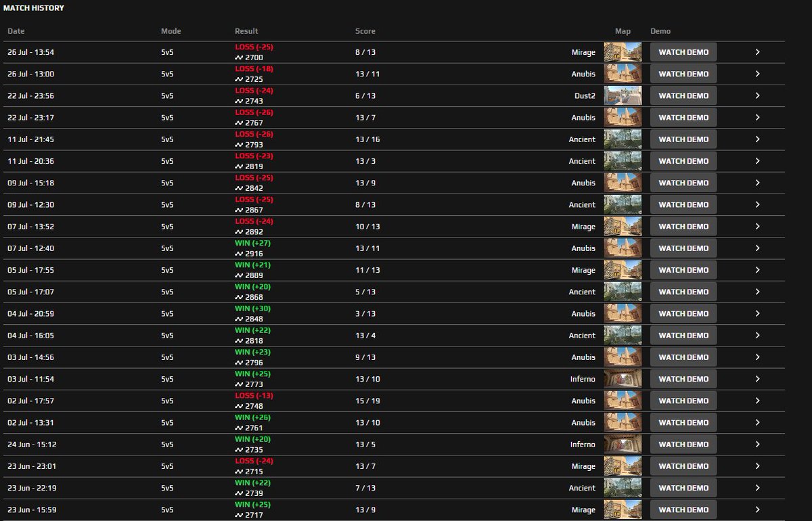
Task: Click the Elo trend icon beside 2848
Action: click(x=239, y=319)
